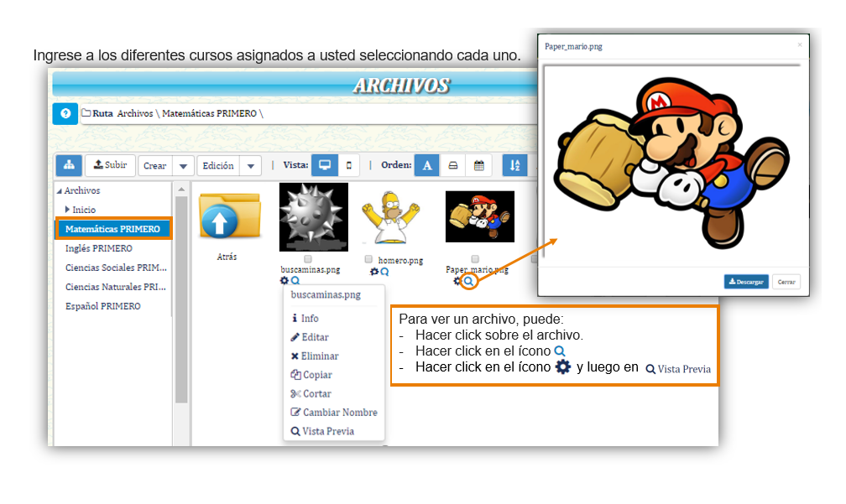The width and height of the screenshot is (846, 504).
Task: Choose Eliminar in the context menu
Action: 315,356
